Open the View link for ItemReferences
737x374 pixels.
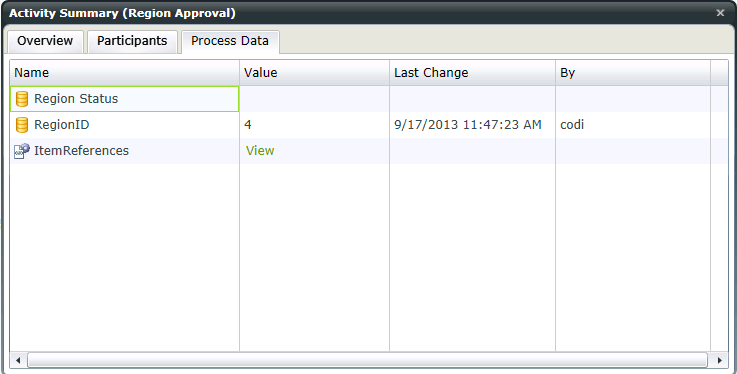pyautogui.click(x=260, y=151)
